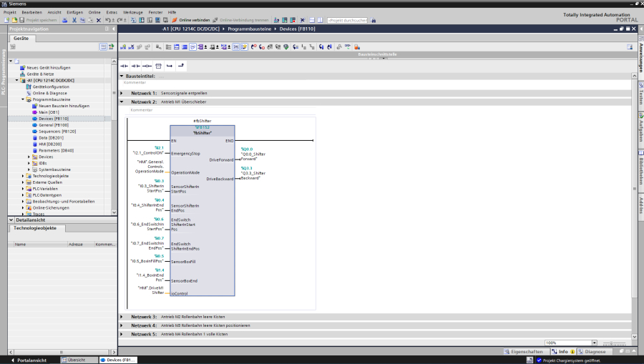
Task: Open the Sequencers [FB120] block
Action: tap(57, 131)
